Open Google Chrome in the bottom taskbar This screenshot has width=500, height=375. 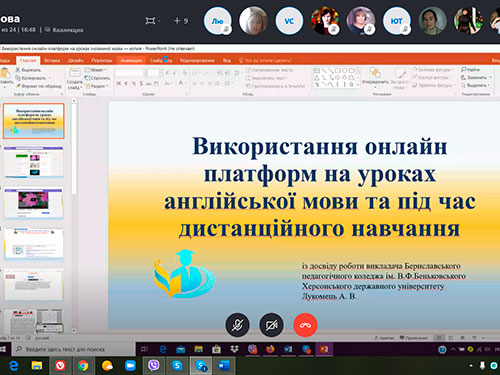pos(83,366)
